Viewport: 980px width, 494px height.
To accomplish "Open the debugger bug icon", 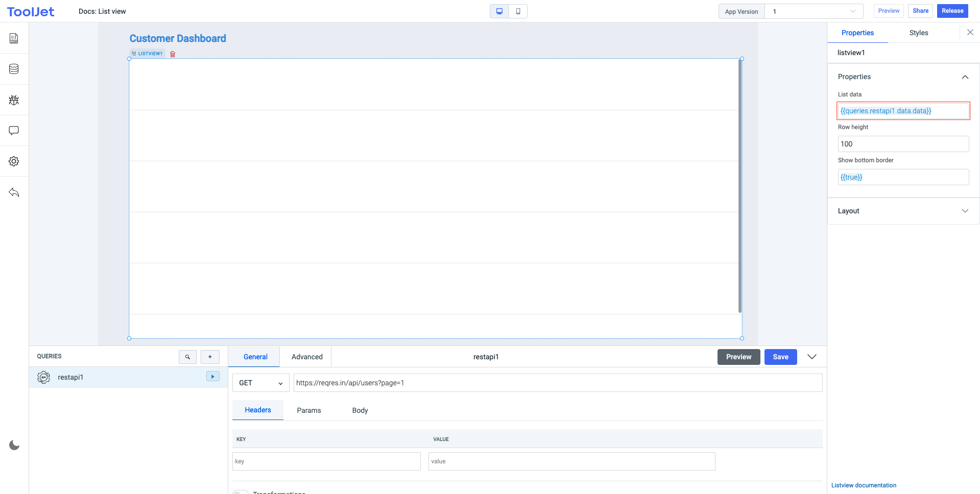I will tap(14, 100).
